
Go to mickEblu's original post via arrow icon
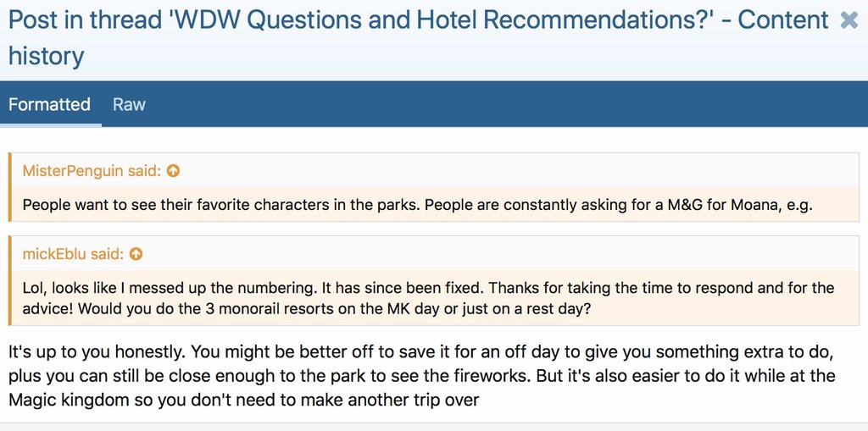click(x=136, y=254)
